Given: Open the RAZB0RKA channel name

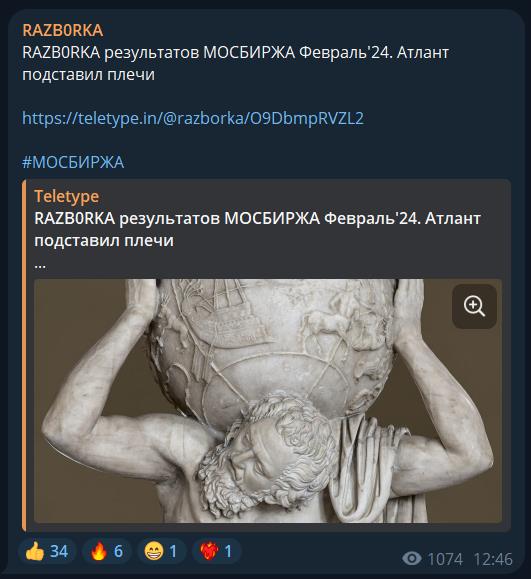Looking at the screenshot, I should [62, 30].
